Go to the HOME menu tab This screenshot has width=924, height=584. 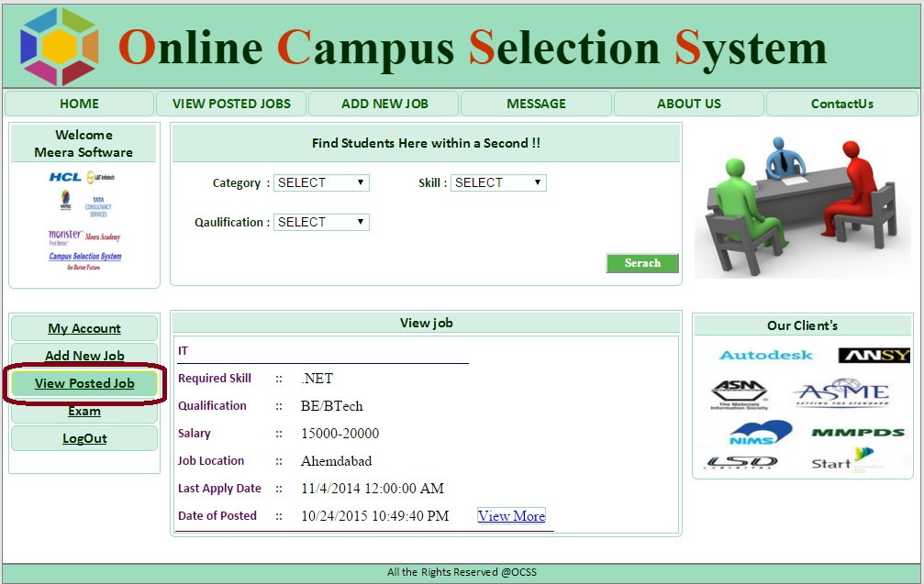click(79, 104)
